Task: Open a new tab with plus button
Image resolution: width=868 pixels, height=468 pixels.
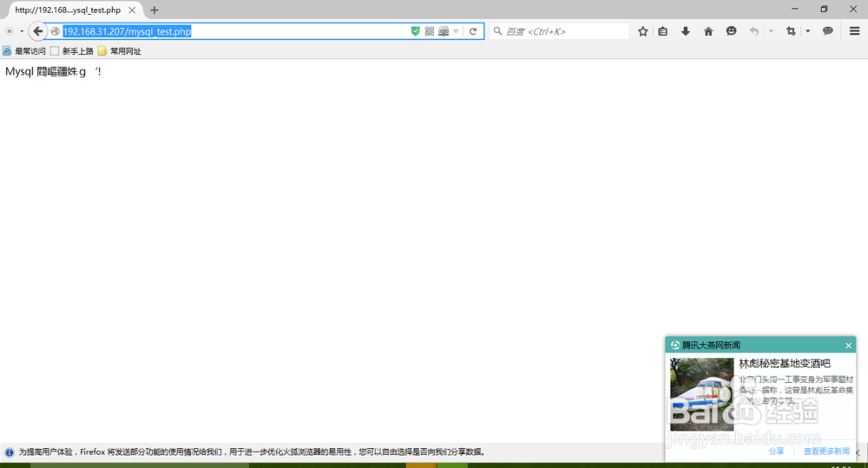Action: pyautogui.click(x=155, y=10)
